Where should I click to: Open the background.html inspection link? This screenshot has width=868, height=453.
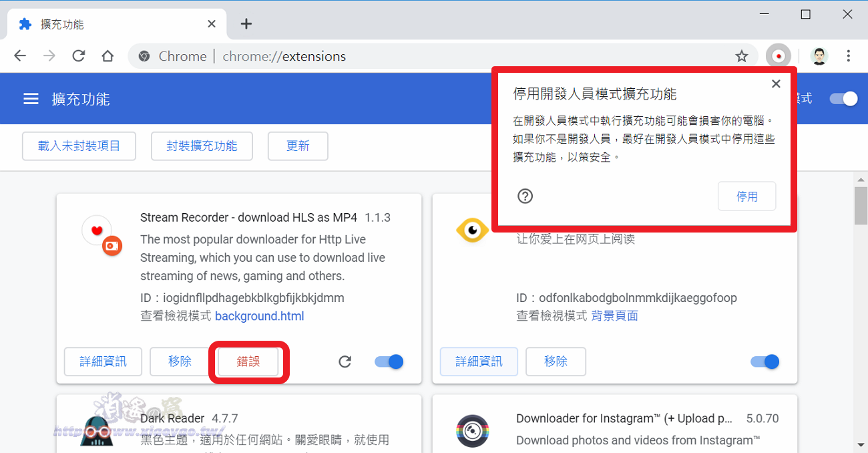tap(259, 315)
